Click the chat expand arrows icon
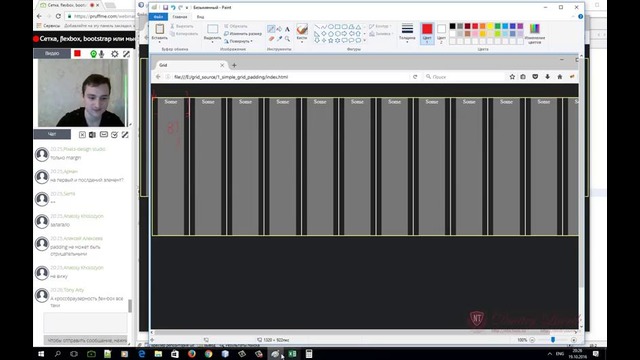The image size is (640, 360). 125,135
